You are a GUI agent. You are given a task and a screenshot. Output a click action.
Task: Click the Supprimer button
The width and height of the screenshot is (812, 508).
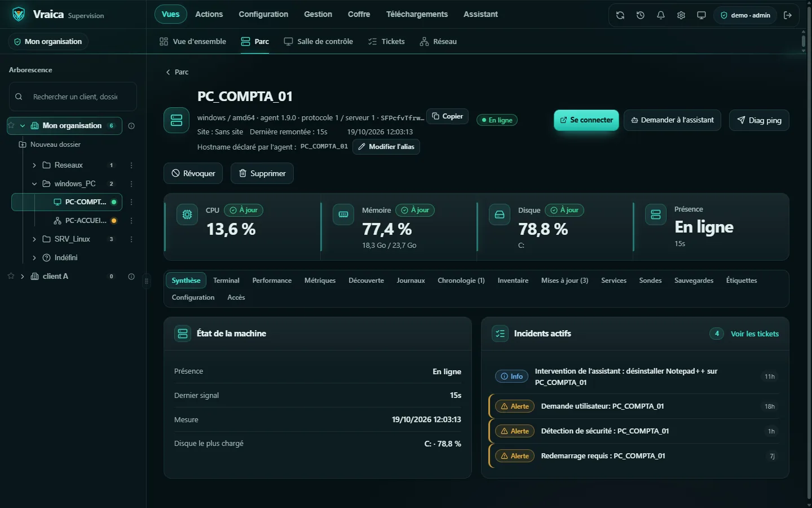pyautogui.click(x=262, y=173)
